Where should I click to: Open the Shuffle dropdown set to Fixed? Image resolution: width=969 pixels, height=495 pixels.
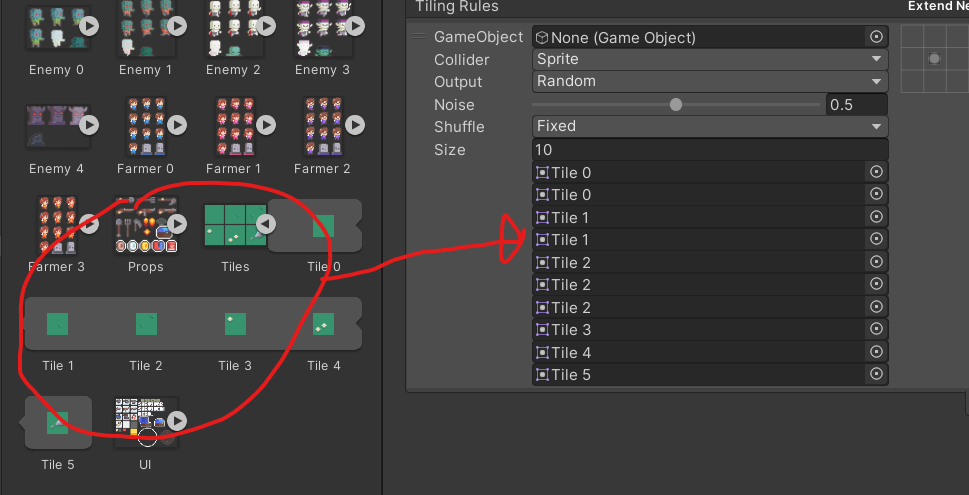pyautogui.click(x=710, y=126)
